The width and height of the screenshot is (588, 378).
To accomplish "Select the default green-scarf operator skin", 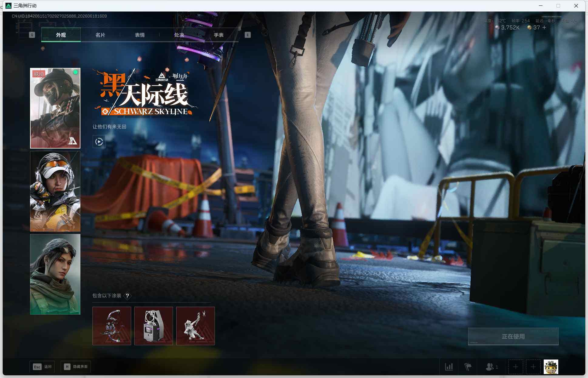I will click(55, 274).
